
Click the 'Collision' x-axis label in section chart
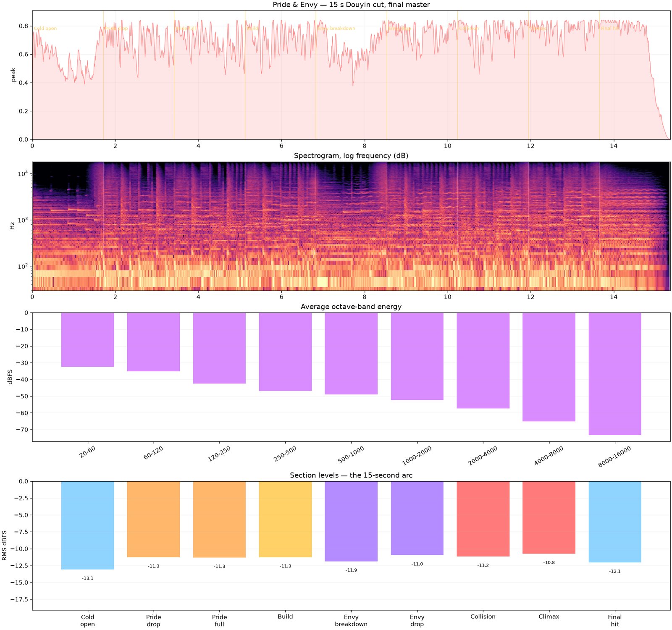(x=483, y=617)
